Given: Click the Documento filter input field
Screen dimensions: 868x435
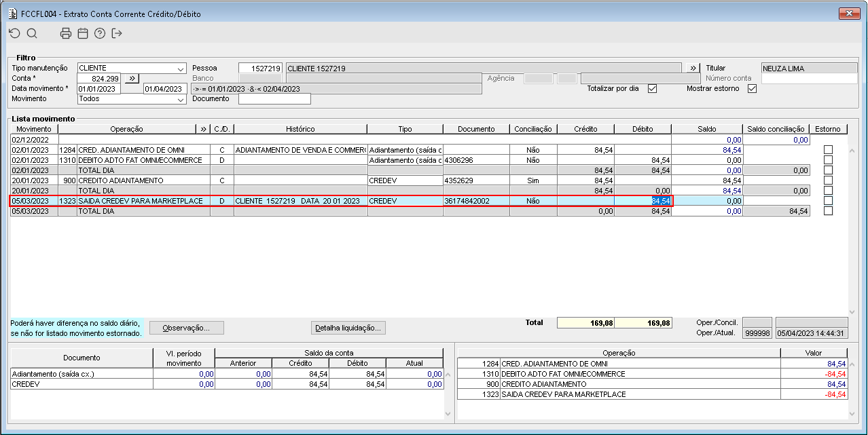Looking at the screenshot, I should (274, 99).
